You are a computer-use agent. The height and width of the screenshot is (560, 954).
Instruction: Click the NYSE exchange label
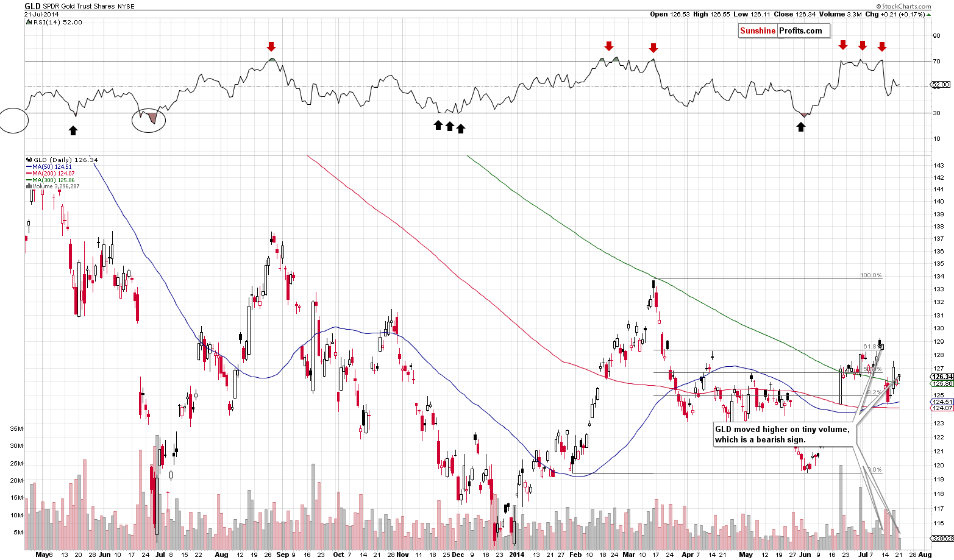125,6
